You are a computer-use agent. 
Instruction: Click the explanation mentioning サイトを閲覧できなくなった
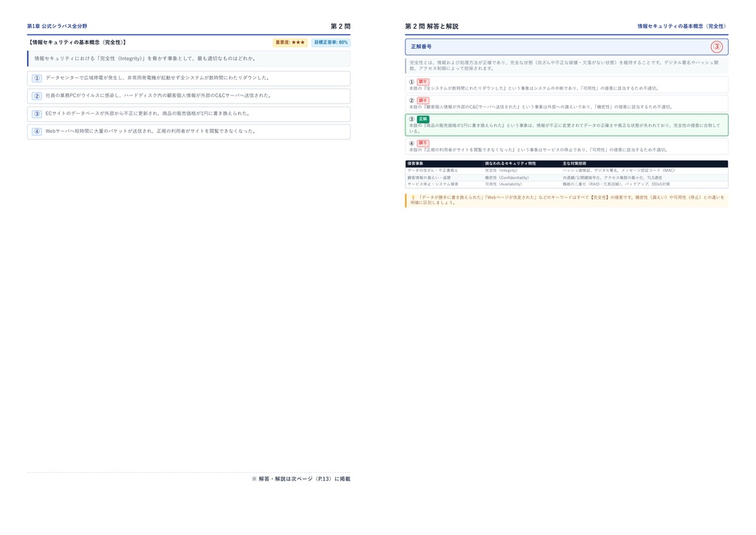[x=538, y=149]
